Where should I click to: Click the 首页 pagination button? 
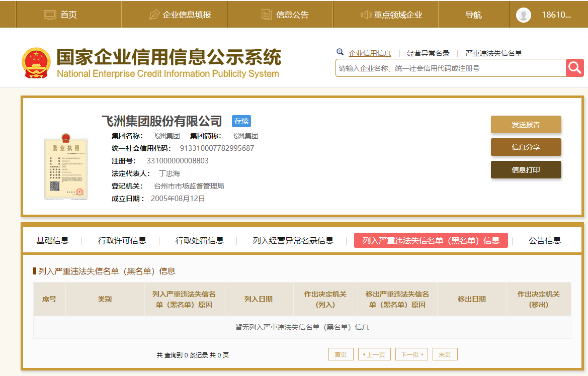point(341,354)
